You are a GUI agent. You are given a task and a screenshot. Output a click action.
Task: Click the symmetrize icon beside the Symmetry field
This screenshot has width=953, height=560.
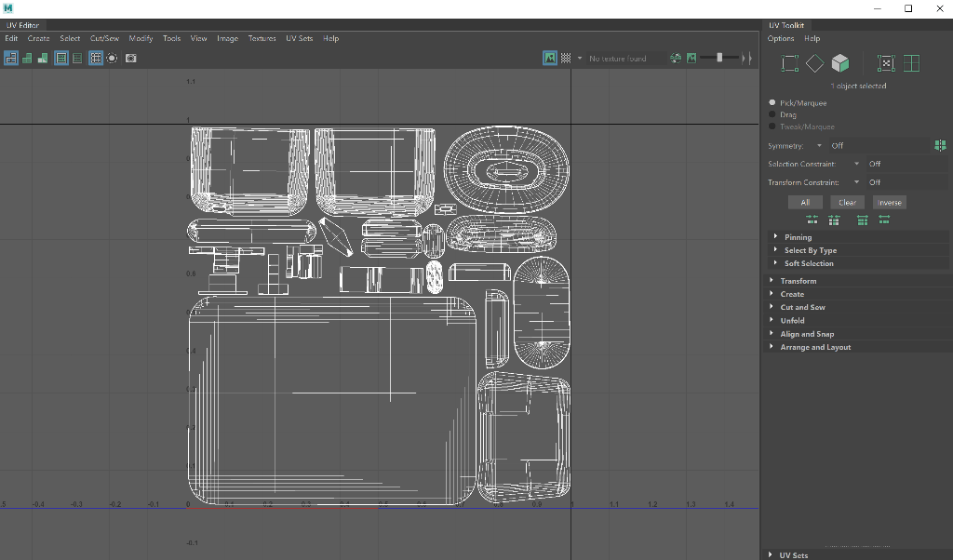[940, 145]
